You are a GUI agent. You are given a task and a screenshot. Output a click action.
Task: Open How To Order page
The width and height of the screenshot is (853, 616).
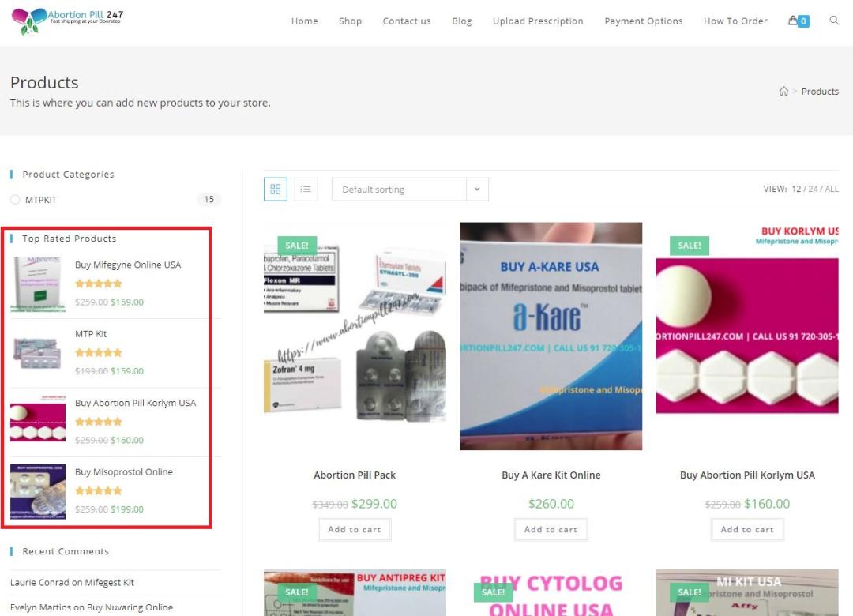click(735, 21)
